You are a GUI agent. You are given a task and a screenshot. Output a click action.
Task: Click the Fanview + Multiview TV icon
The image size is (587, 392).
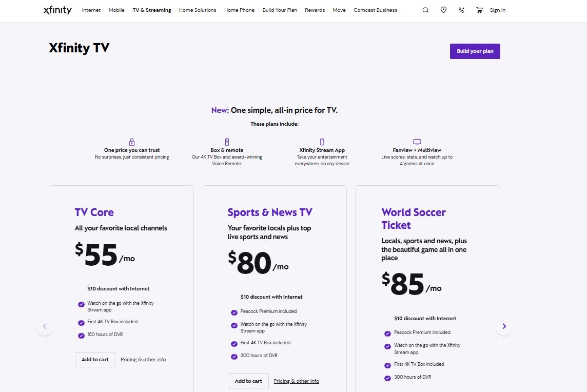coord(417,141)
